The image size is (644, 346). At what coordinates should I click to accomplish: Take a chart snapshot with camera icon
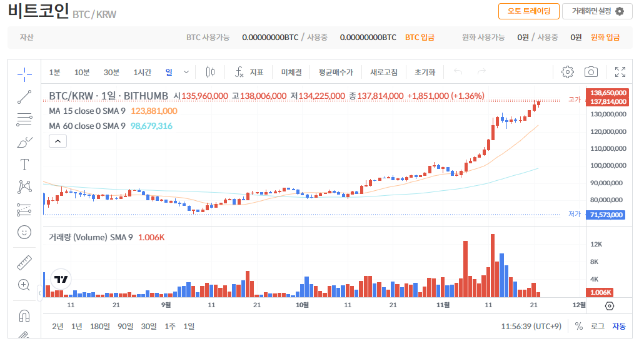pos(591,72)
